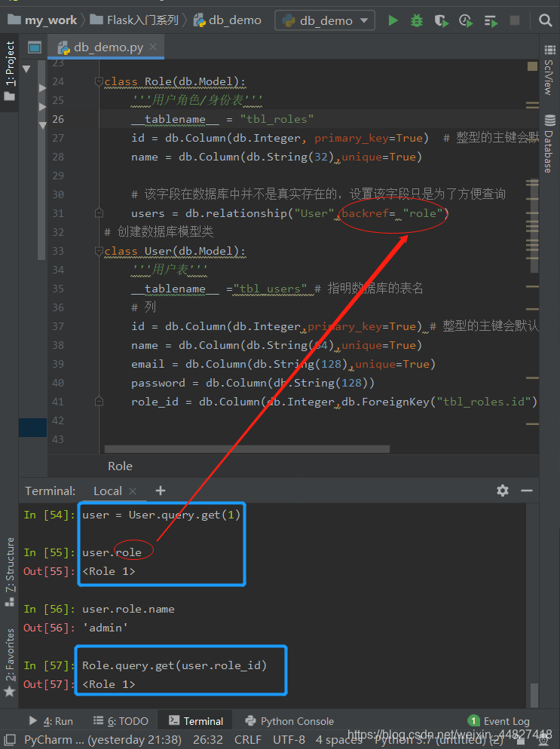The height and width of the screenshot is (749, 560).
Task: Click line number 26 in the gutter
Action: [58, 119]
